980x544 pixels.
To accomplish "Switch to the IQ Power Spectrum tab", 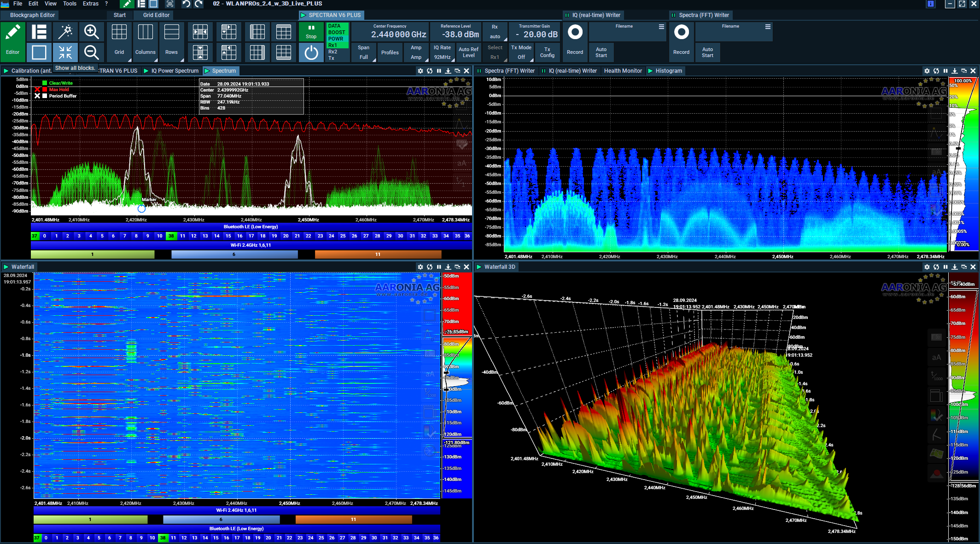I will (x=174, y=71).
